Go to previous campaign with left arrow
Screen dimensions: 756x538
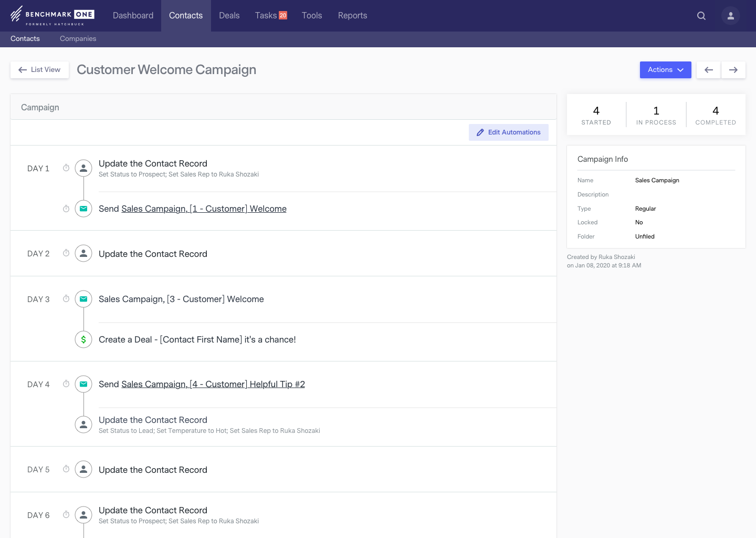click(708, 70)
